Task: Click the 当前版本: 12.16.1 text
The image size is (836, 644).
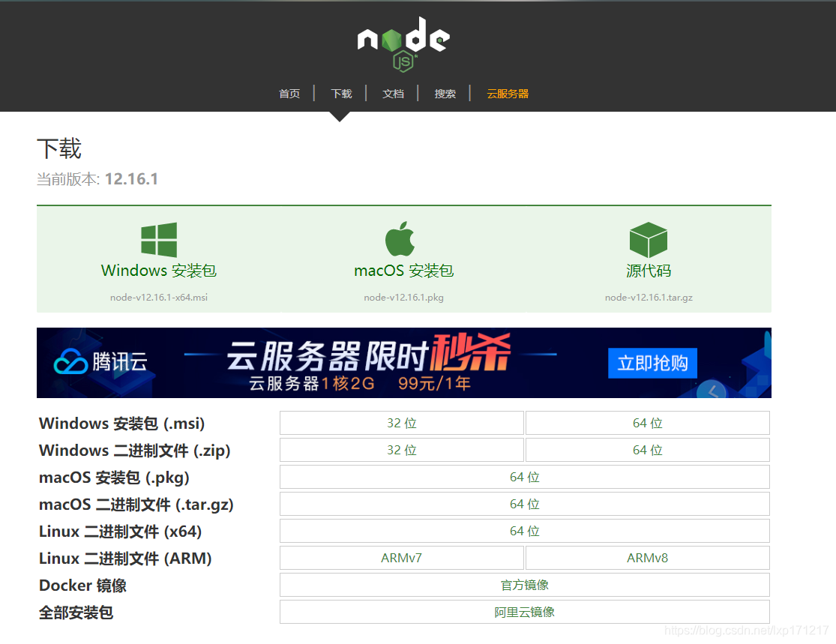Action: [x=97, y=179]
